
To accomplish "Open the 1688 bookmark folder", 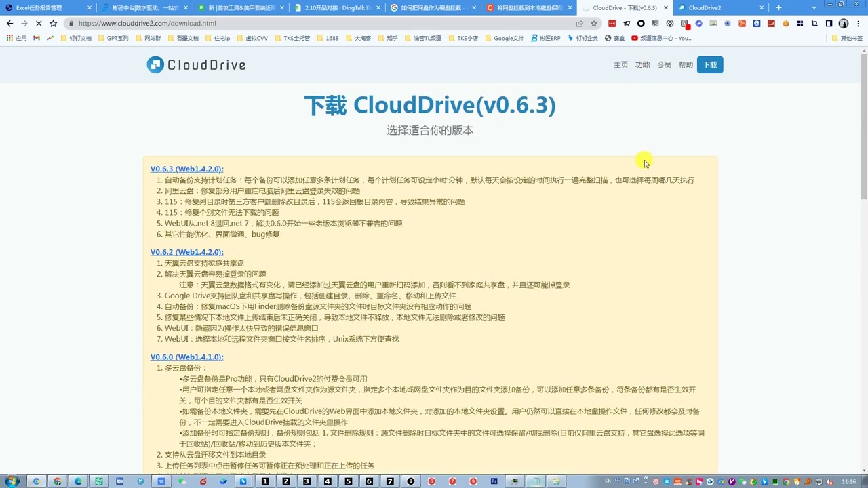I will tap(328, 38).
